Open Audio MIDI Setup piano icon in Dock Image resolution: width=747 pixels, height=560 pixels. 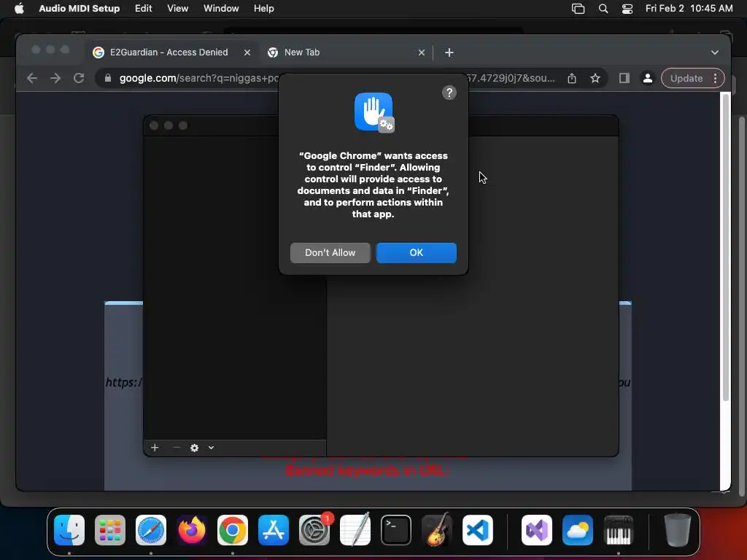click(x=619, y=530)
